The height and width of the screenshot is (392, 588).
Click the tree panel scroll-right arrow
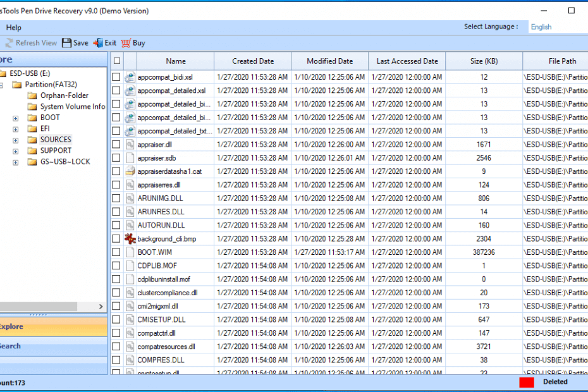click(101, 307)
